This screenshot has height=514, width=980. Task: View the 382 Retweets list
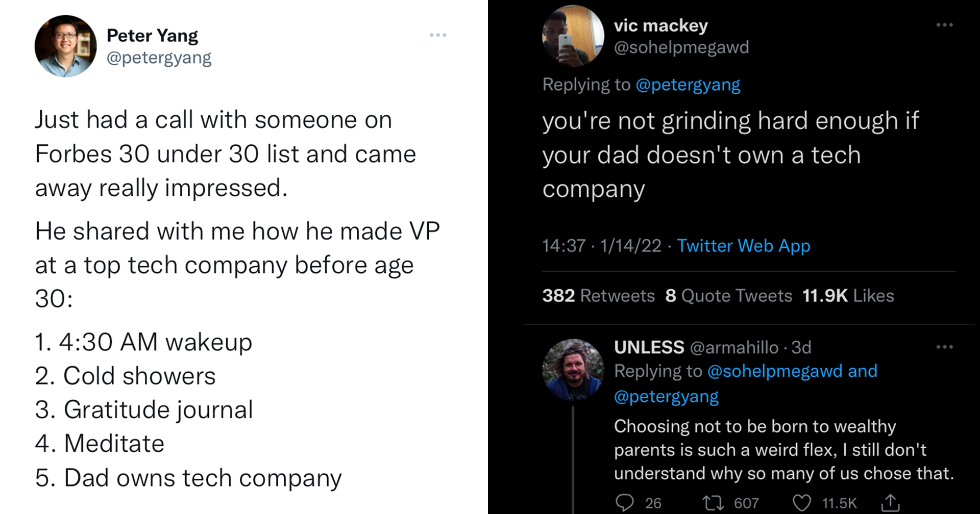(x=598, y=296)
